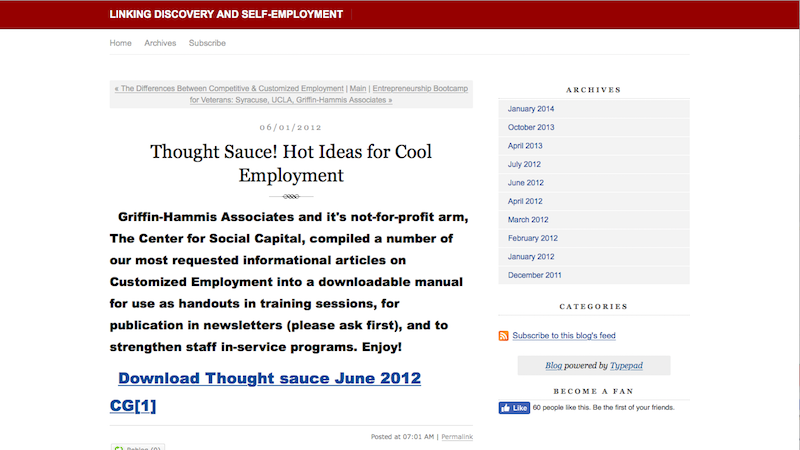Click the Linking Discovery and Self-Employment site title
The height and width of the screenshot is (450, 800).
click(226, 14)
